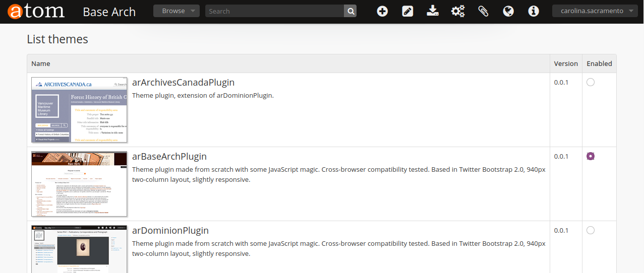Click into the Search input field
This screenshot has height=273, width=644.
point(274,11)
